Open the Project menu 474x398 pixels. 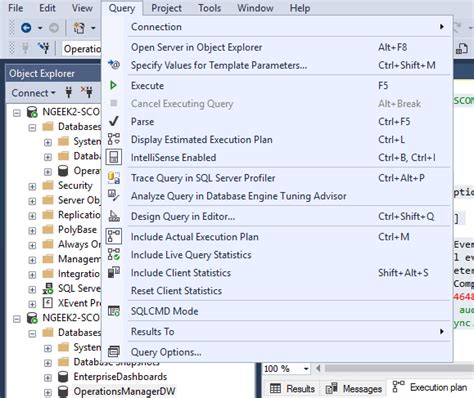pyautogui.click(x=166, y=8)
